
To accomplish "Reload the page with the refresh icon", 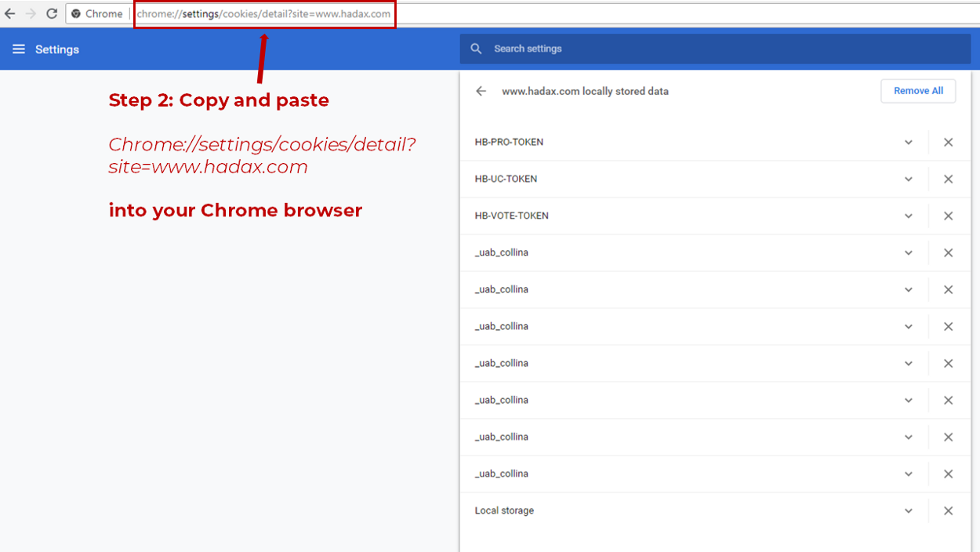I will pos(52,13).
